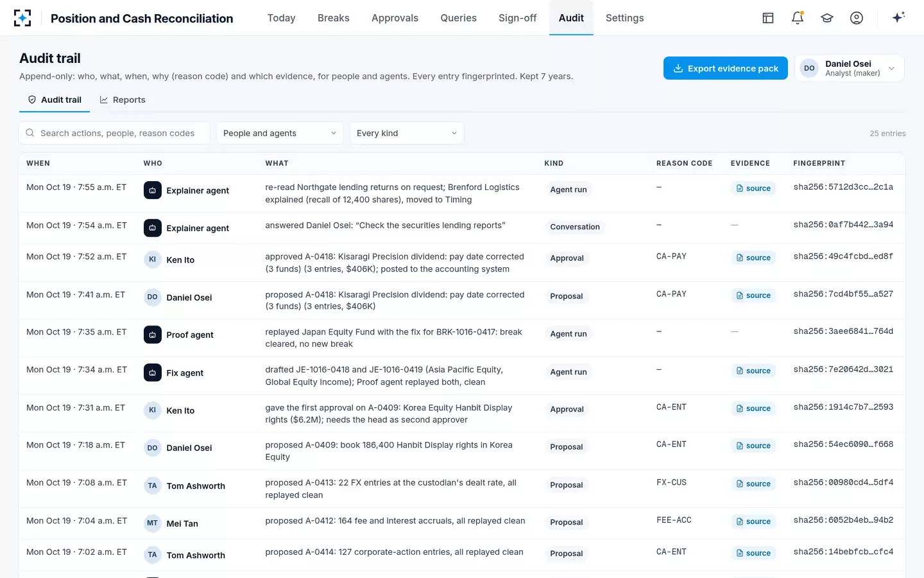Click the KIND column header
The width and height of the screenshot is (924, 578).
pos(554,163)
